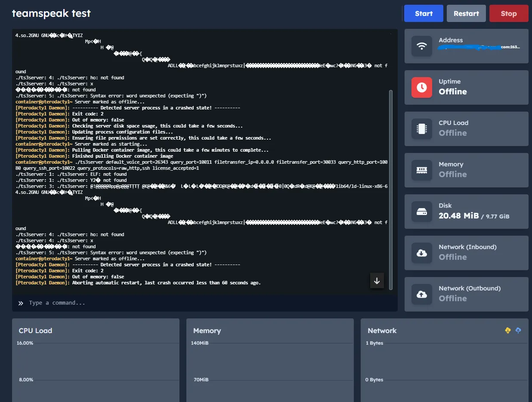Screen dimensions: 532x402
Task: Click the '16.00%' CPU chart axis label
Action: pyautogui.click(x=25, y=343)
